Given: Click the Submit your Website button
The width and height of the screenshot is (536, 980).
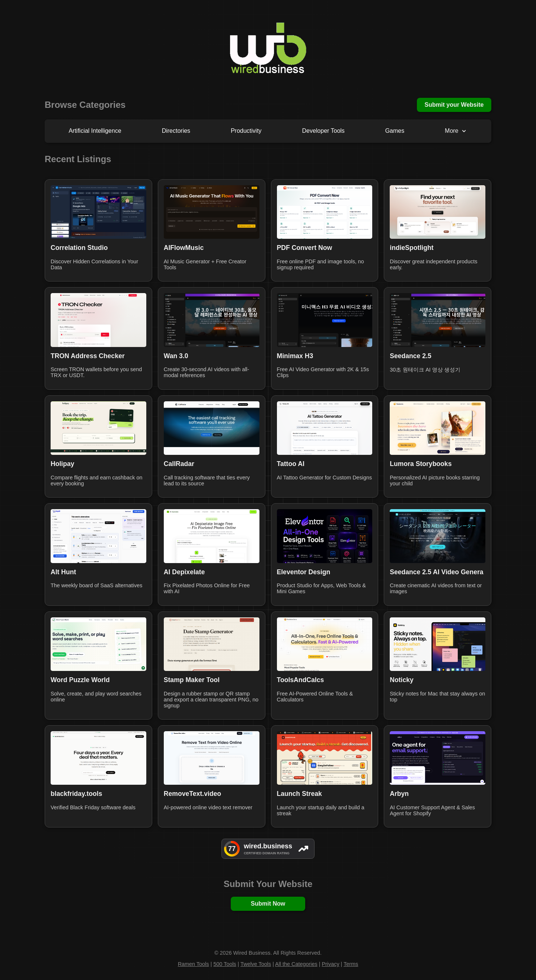Looking at the screenshot, I should pyautogui.click(x=454, y=105).
